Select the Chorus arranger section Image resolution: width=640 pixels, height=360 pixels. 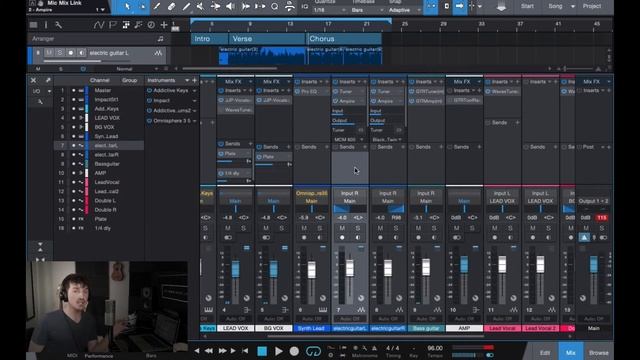click(x=344, y=39)
